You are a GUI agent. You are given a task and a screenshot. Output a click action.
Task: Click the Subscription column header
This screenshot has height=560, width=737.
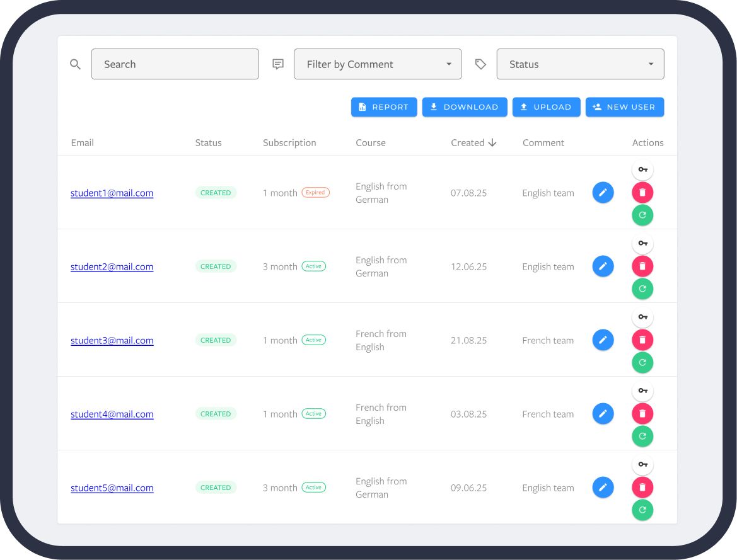pyautogui.click(x=289, y=142)
